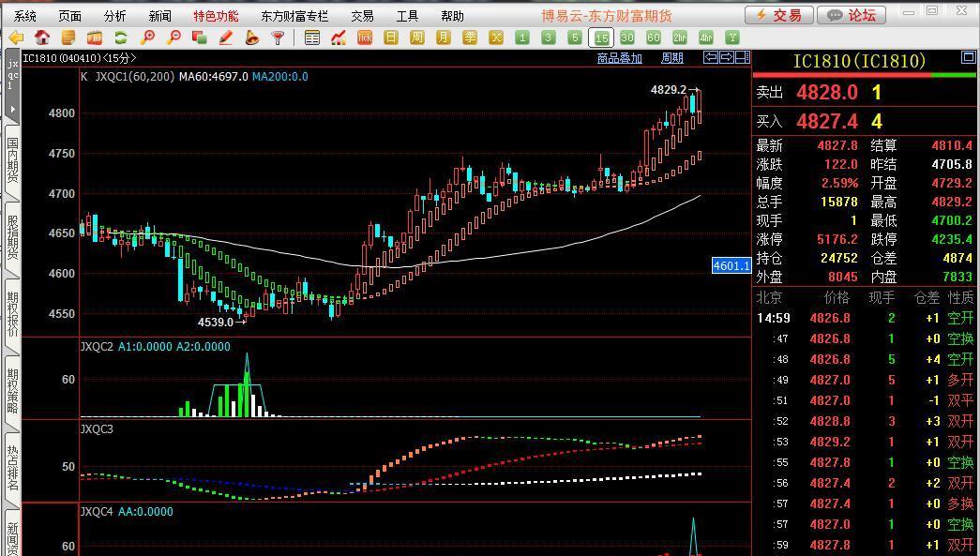
Task: Open the 周期 period dropdown link
Action: tap(671, 58)
